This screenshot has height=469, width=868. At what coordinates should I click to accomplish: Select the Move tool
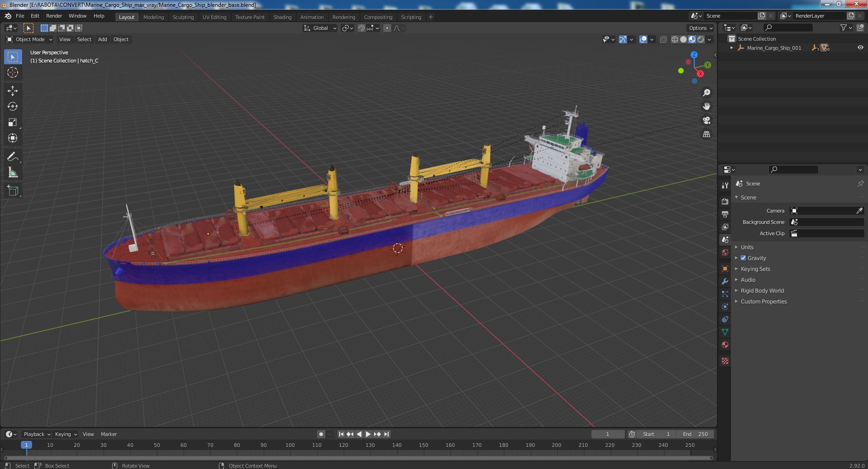click(x=13, y=91)
